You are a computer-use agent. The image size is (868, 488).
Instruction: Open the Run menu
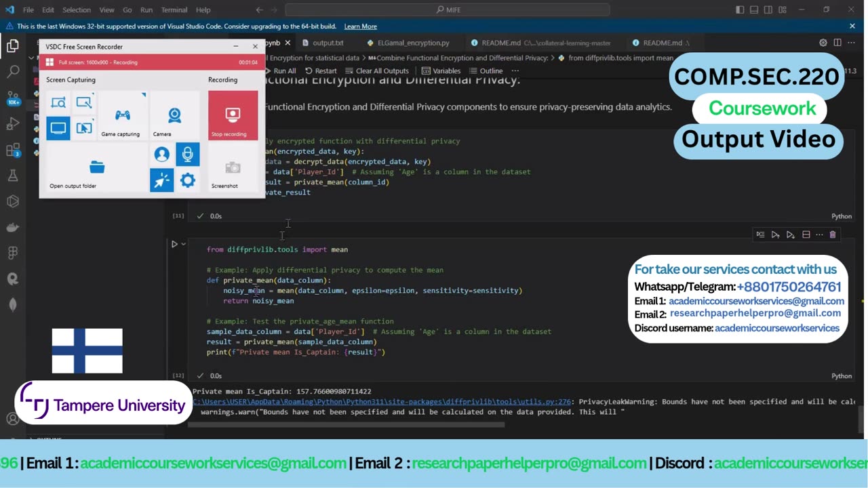click(146, 10)
